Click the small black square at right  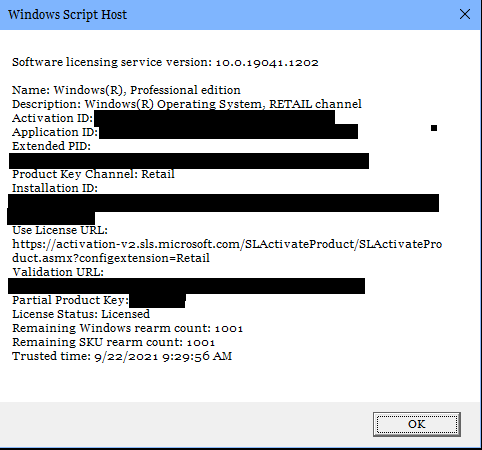pos(434,128)
